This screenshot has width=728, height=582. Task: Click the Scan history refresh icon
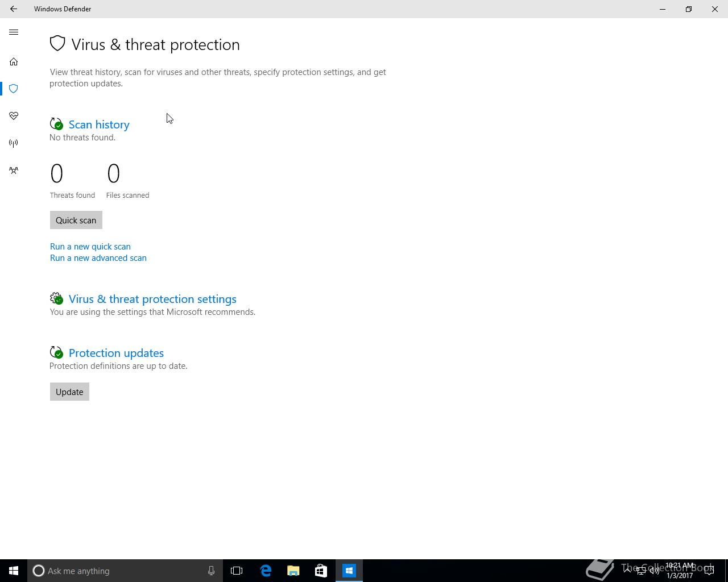click(56, 124)
